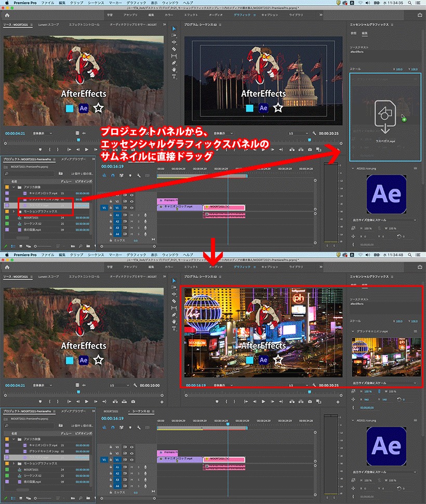Add marker in upper timeline toolbar
426x504 pixels.
[130, 176]
